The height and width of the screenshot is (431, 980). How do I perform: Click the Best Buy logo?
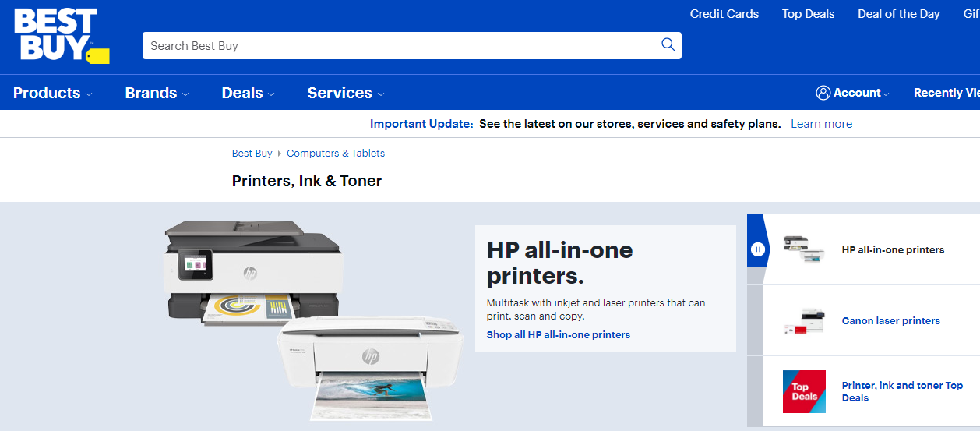[62, 36]
